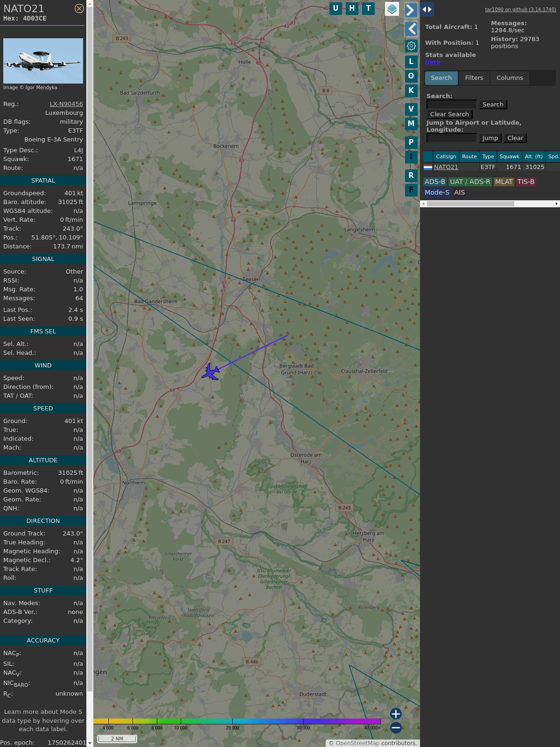Switch to the Filters tab

474,78
